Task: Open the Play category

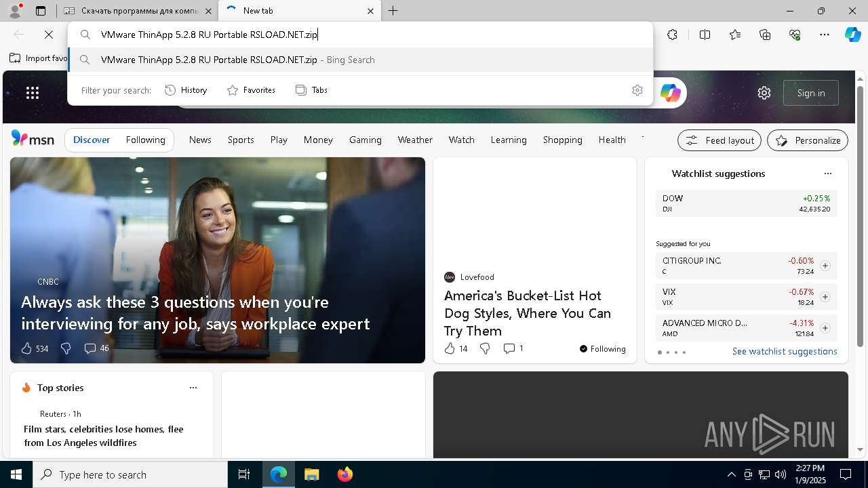Action: click(x=279, y=140)
